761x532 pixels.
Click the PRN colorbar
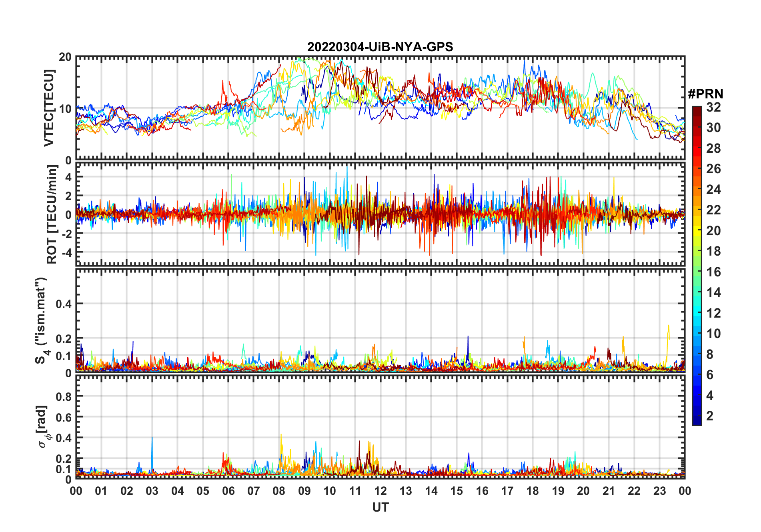(x=697, y=266)
